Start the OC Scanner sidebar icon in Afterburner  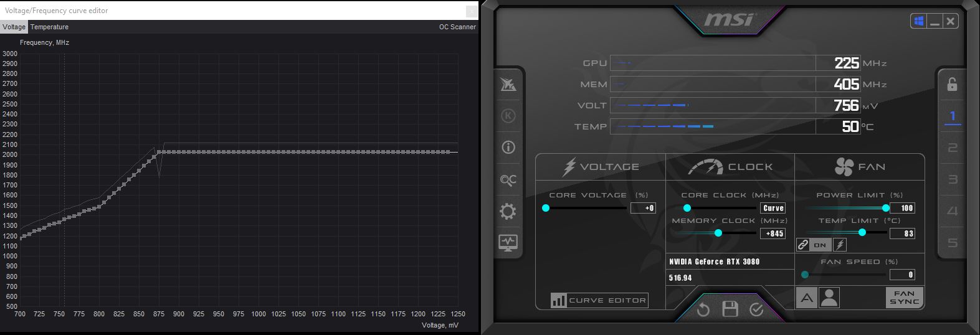click(508, 180)
